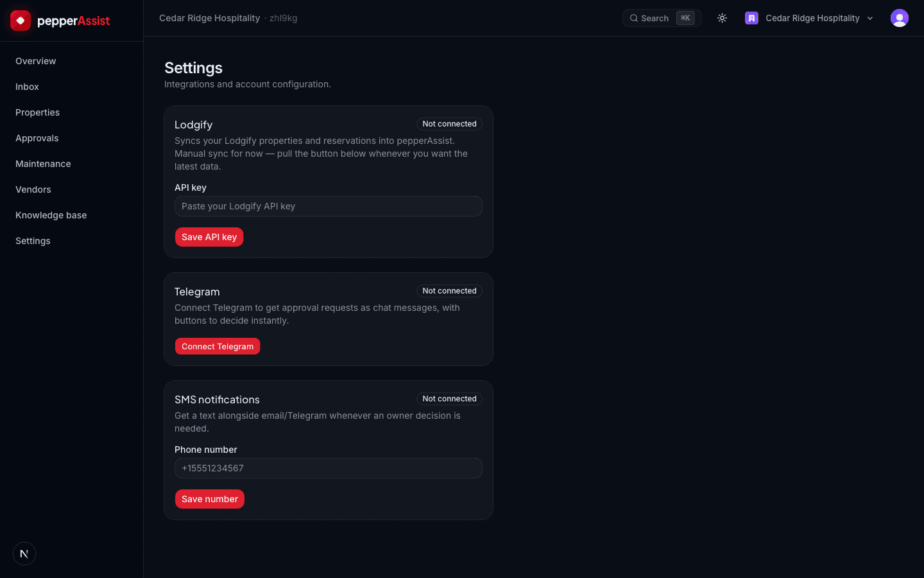Toggle the light/dark theme sun icon

tap(722, 18)
